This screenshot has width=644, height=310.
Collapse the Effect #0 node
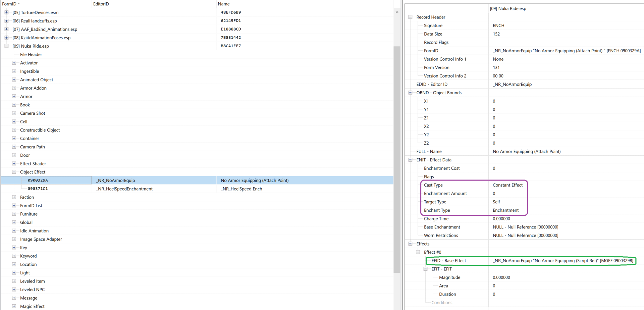tap(418, 252)
